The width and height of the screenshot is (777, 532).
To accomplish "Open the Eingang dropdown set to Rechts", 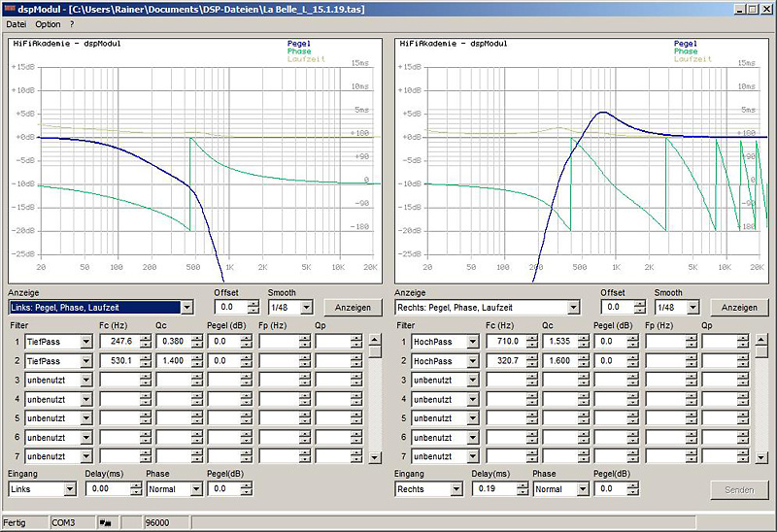I will 458,490.
